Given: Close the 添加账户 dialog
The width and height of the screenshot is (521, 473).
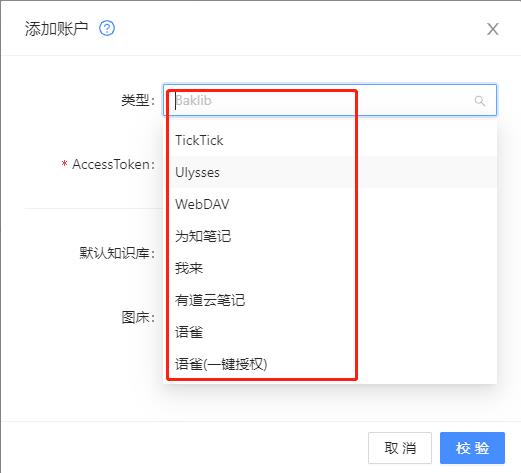Looking at the screenshot, I should [x=493, y=29].
